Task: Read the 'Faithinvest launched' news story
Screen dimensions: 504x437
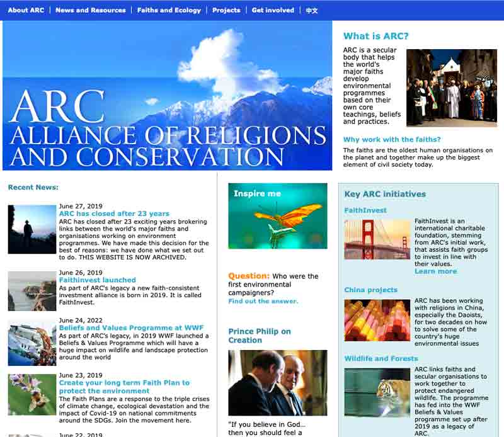Action: coord(97,280)
